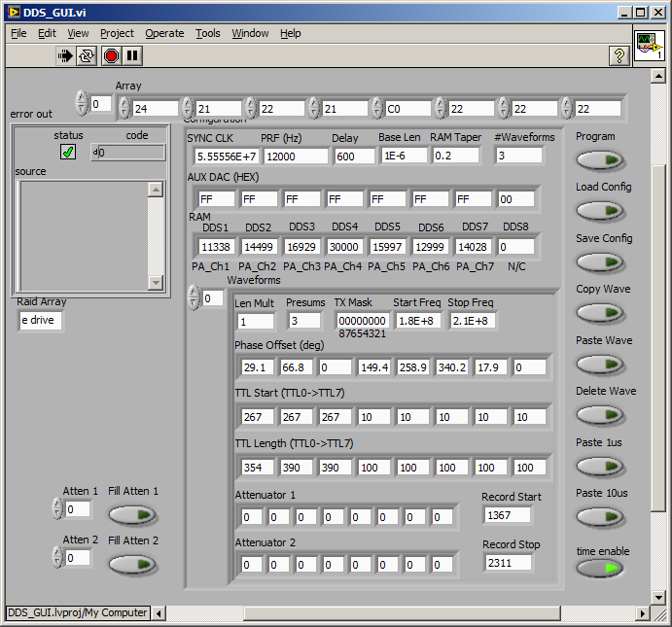Screen dimensions: 672x627
Task: Toggle the Program LED button
Action: 600,160
